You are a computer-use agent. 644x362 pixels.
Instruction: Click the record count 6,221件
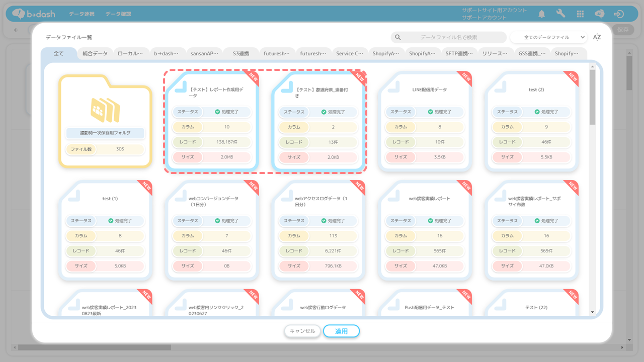[x=333, y=251]
